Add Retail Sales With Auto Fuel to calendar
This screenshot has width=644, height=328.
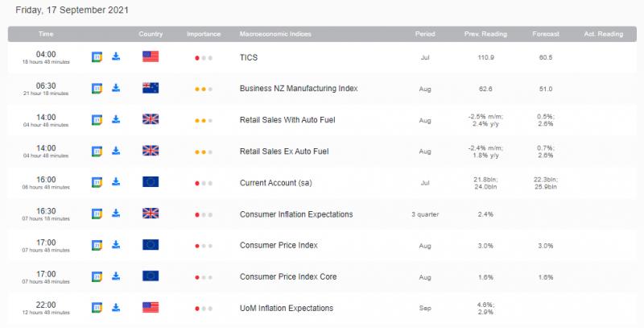click(97, 119)
